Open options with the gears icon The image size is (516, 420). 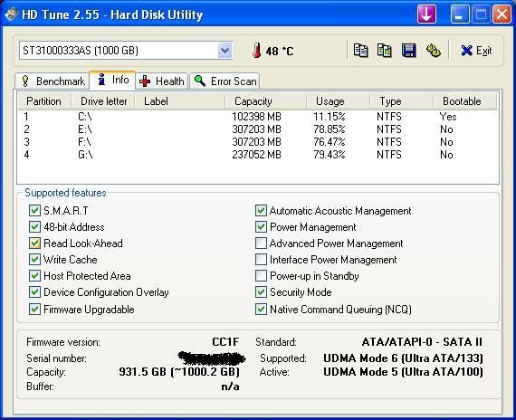tap(434, 51)
